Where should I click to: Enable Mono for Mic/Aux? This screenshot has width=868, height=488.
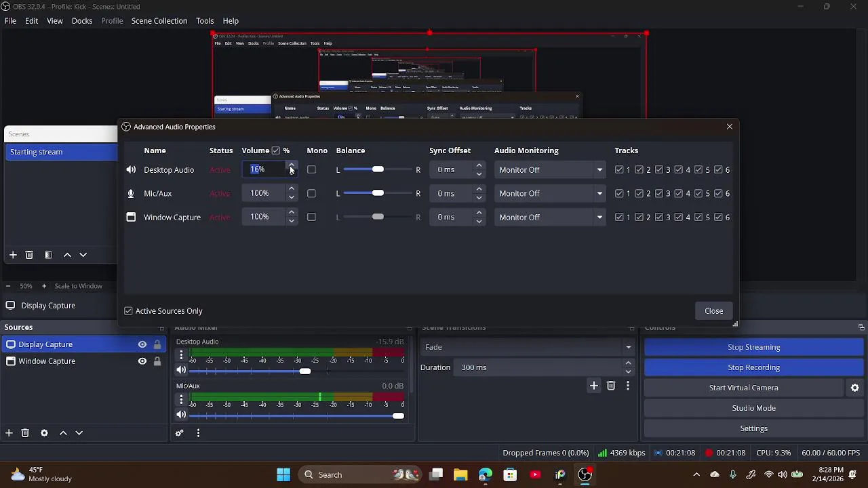tap(311, 193)
